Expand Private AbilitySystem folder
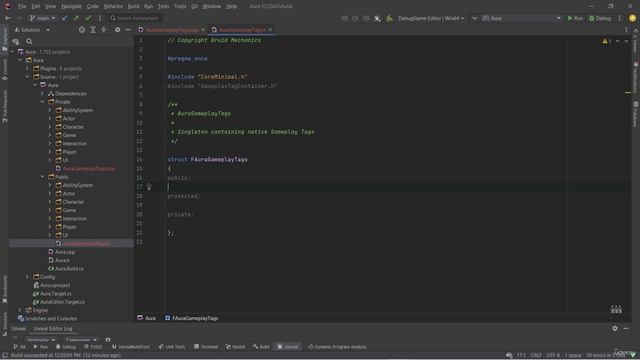 pyautogui.click(x=50, y=110)
